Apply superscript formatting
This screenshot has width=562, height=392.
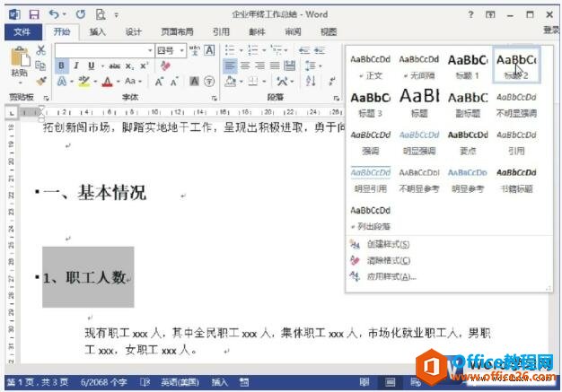coord(144,65)
